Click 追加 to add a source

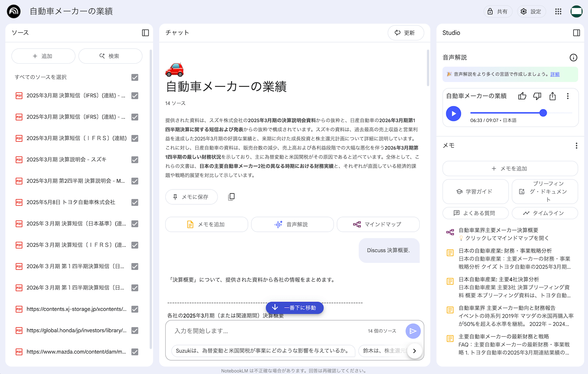click(43, 56)
